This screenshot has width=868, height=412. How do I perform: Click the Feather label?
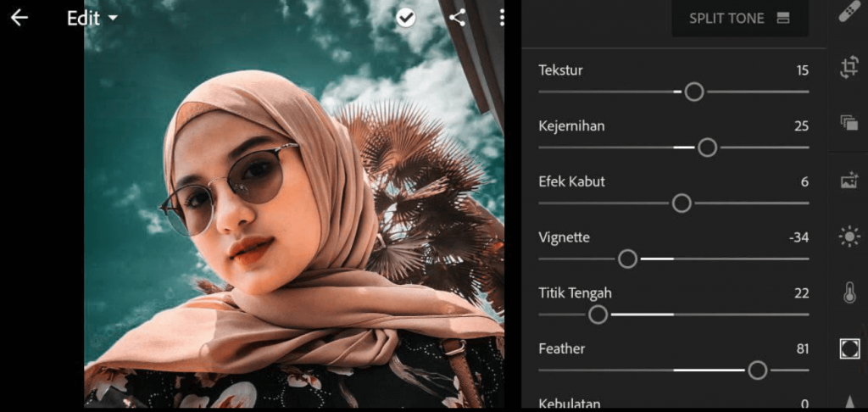[x=562, y=349]
